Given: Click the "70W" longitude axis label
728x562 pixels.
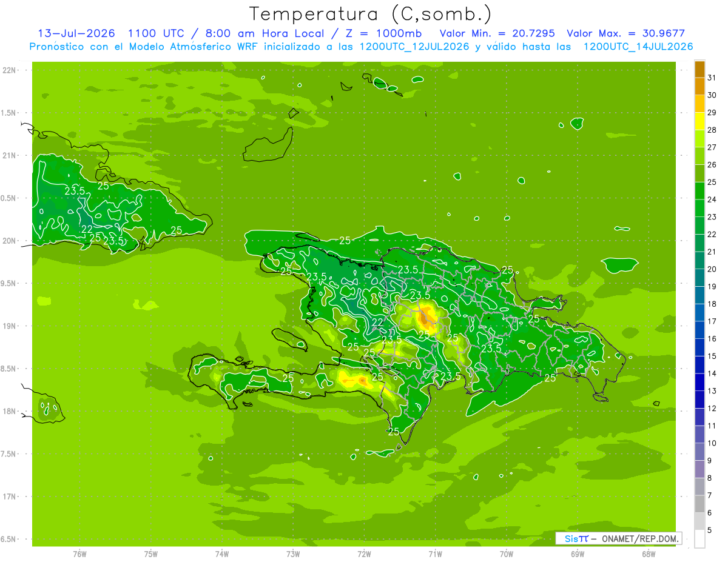Looking at the screenshot, I should coord(507,554).
